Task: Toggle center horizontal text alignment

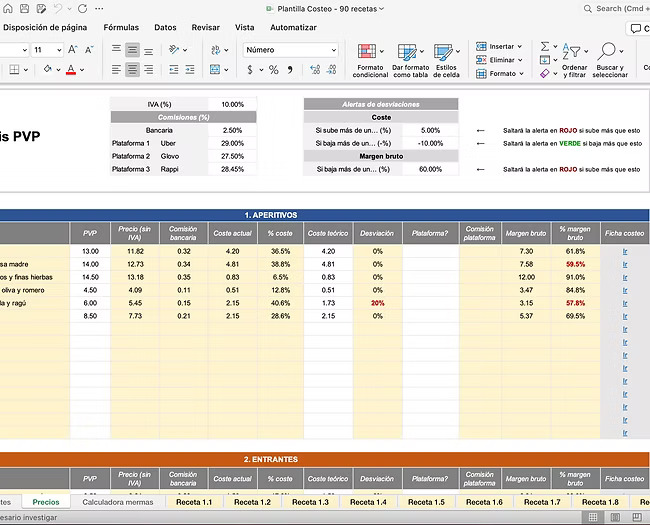Action: pyautogui.click(x=133, y=70)
